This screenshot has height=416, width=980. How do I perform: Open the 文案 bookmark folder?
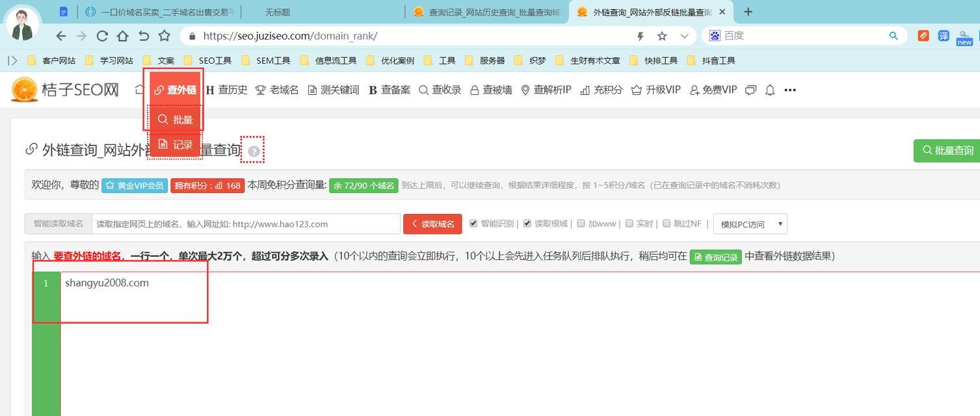(159, 60)
